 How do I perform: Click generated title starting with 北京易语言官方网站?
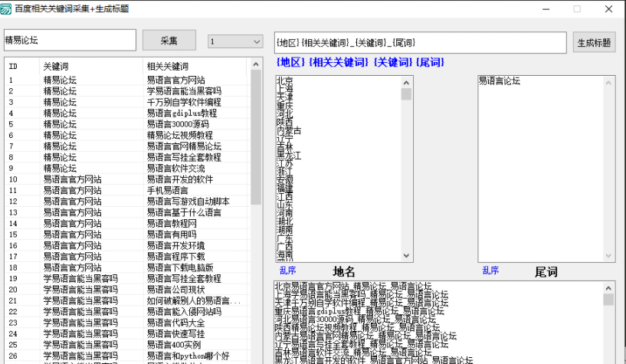click(353, 286)
